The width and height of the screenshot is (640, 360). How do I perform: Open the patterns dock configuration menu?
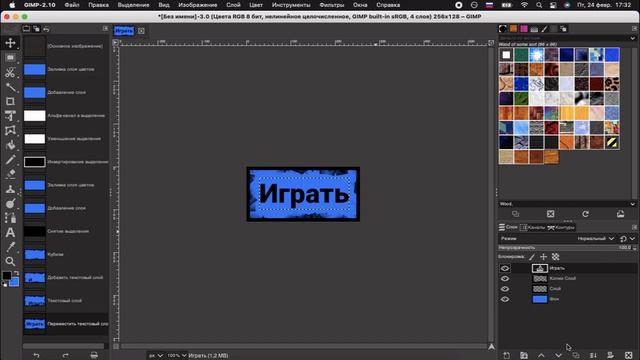tap(634, 29)
